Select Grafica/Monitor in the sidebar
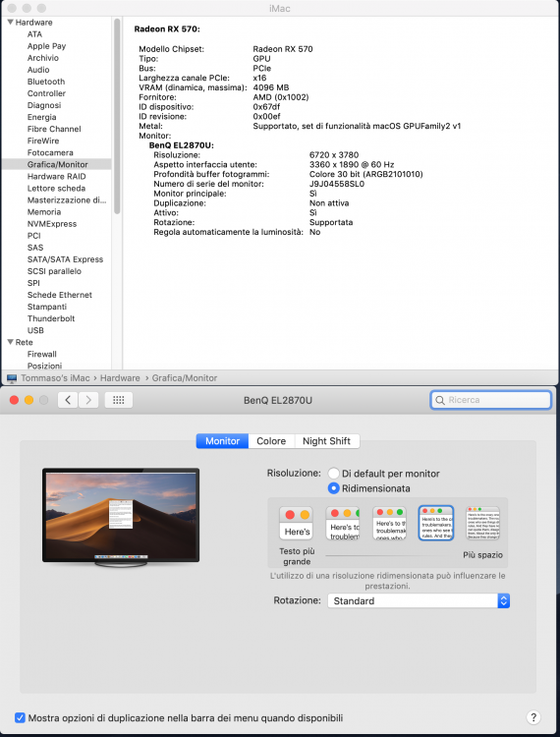 (x=56, y=164)
